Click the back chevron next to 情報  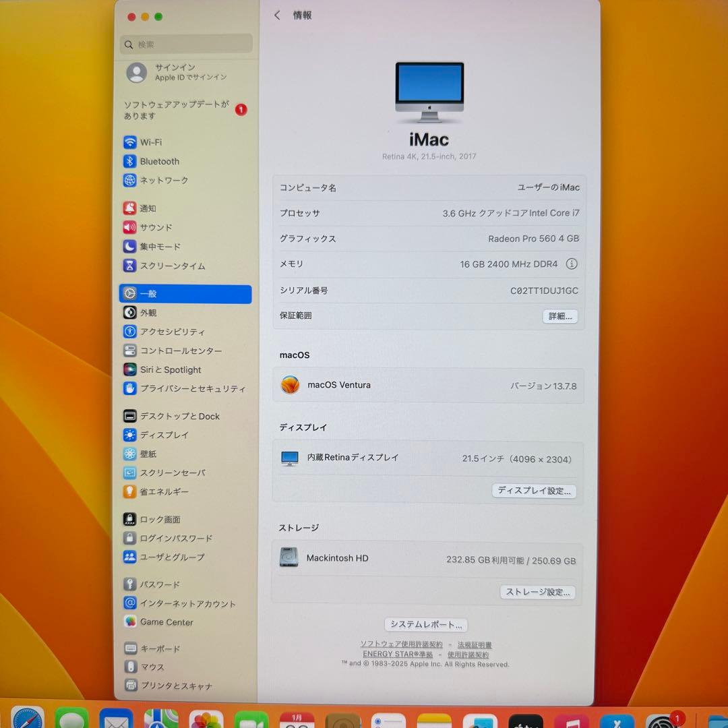pyautogui.click(x=277, y=15)
